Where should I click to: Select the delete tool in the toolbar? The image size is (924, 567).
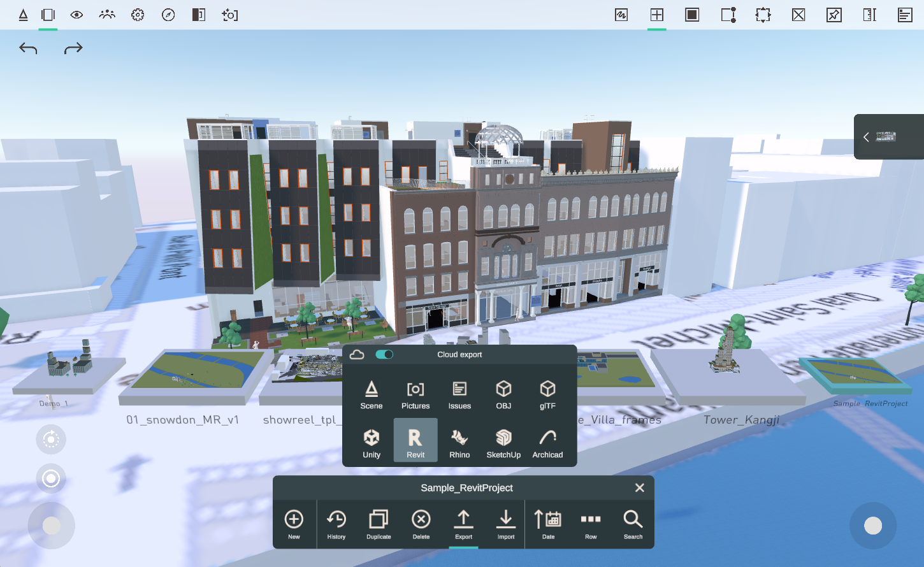798,14
